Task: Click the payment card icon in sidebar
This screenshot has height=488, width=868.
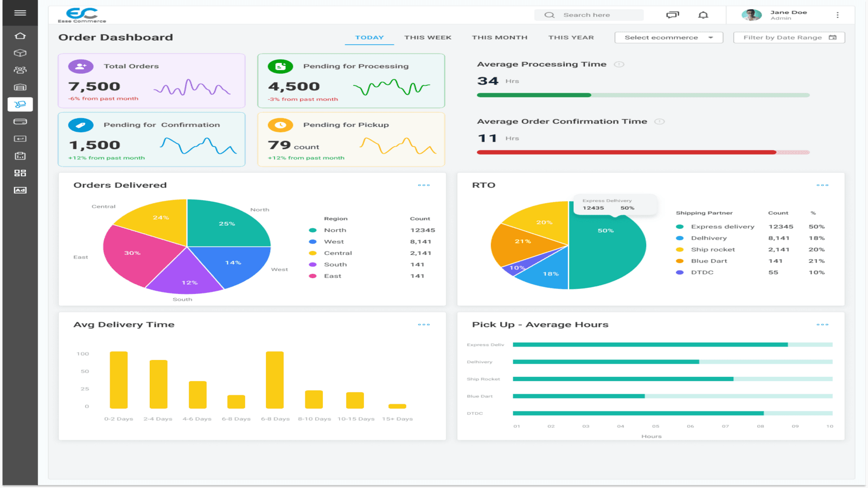Action: 20,121
